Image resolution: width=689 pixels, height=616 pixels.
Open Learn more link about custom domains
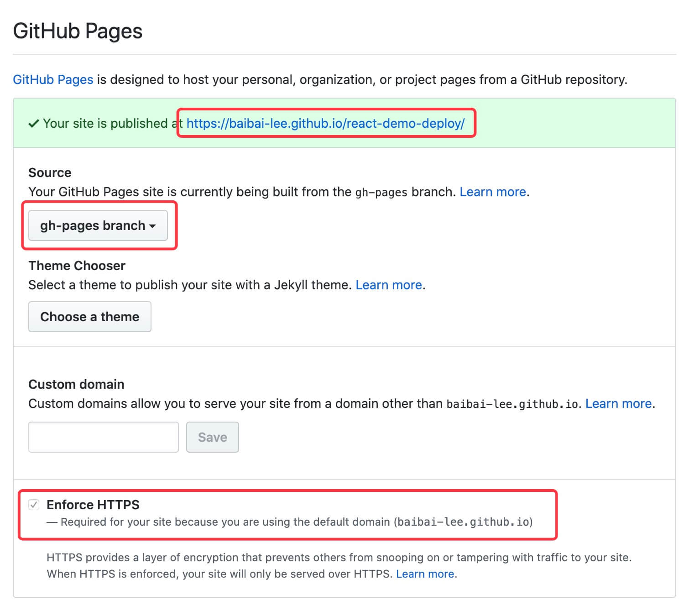click(618, 403)
